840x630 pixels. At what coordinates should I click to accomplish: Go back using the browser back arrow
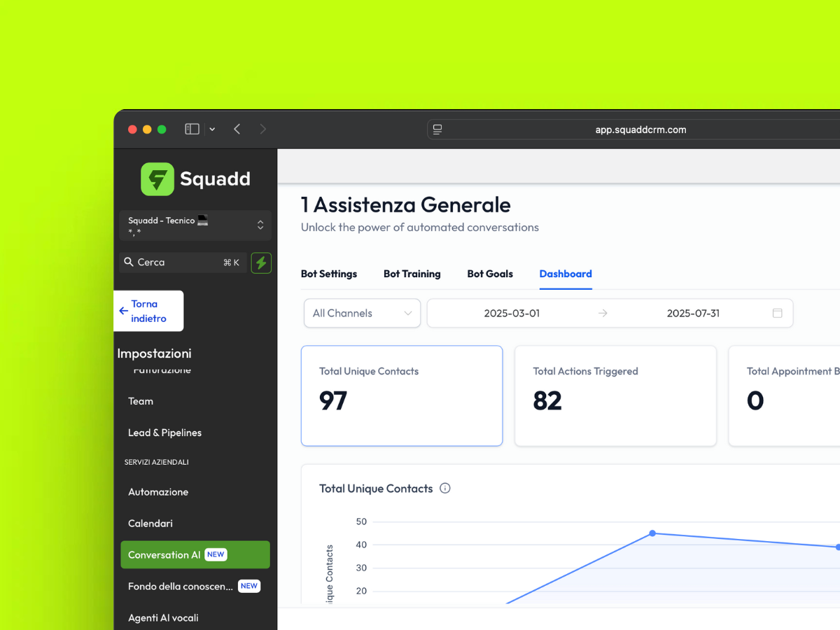(237, 129)
